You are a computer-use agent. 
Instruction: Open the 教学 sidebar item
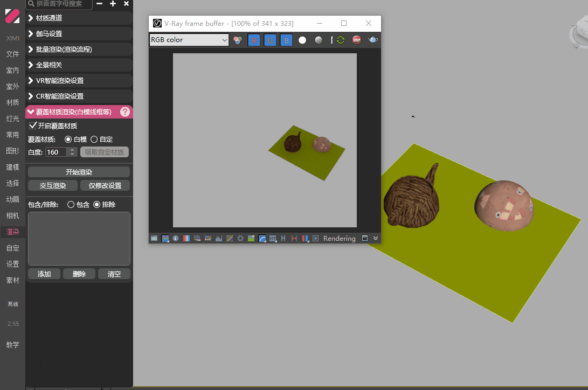coord(12,345)
